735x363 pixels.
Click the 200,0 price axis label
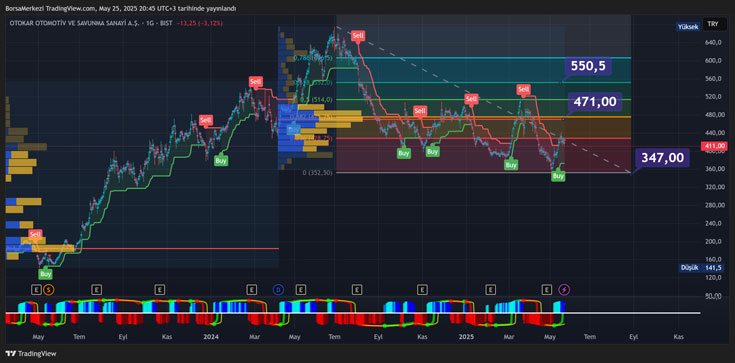coord(712,242)
